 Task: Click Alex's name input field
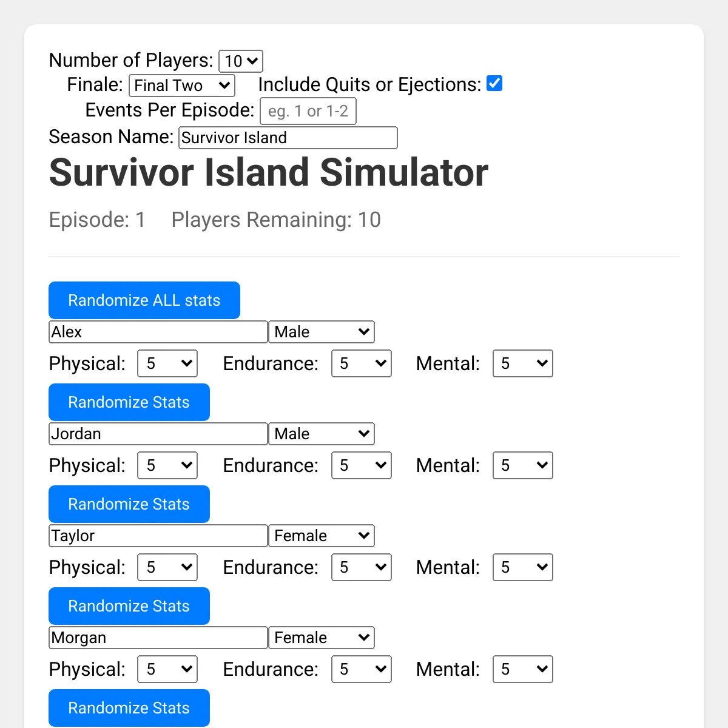pos(158,332)
